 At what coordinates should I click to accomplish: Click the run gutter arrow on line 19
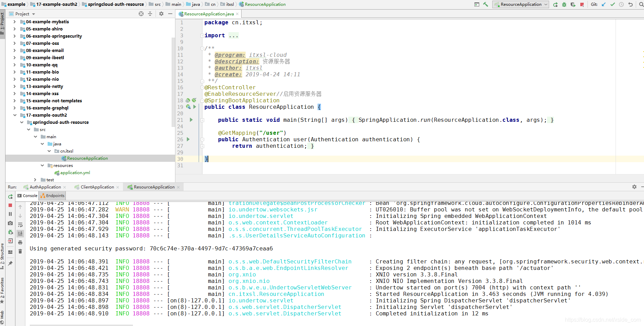pyautogui.click(x=195, y=107)
